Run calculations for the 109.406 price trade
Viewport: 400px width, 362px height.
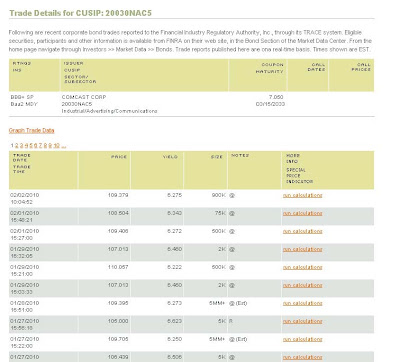pyautogui.click(x=302, y=231)
